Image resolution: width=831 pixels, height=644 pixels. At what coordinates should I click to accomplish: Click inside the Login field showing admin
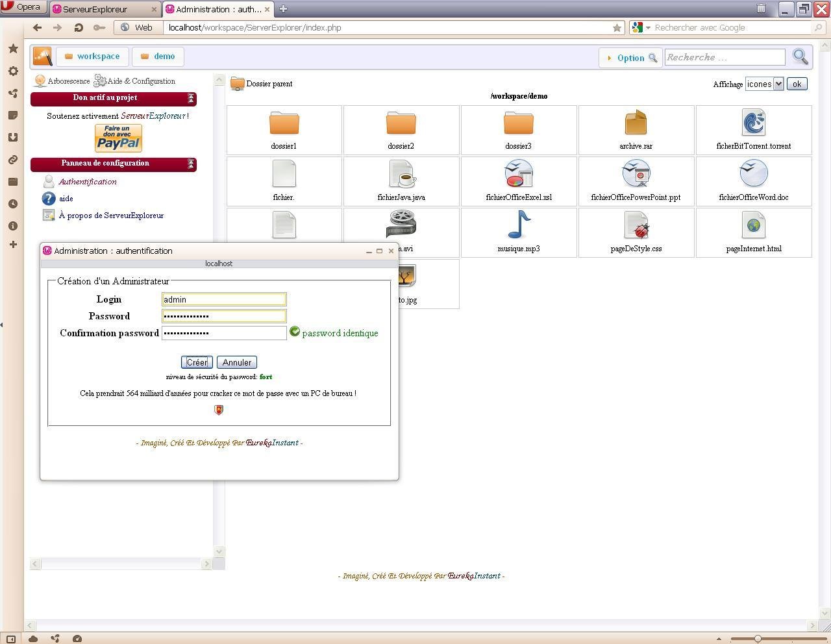click(x=223, y=299)
